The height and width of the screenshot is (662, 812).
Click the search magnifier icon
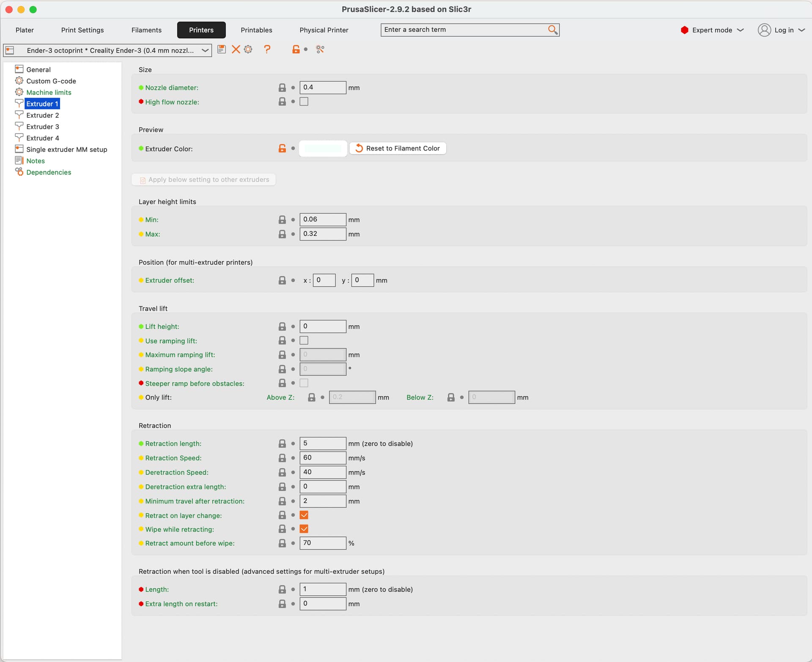[x=552, y=30]
